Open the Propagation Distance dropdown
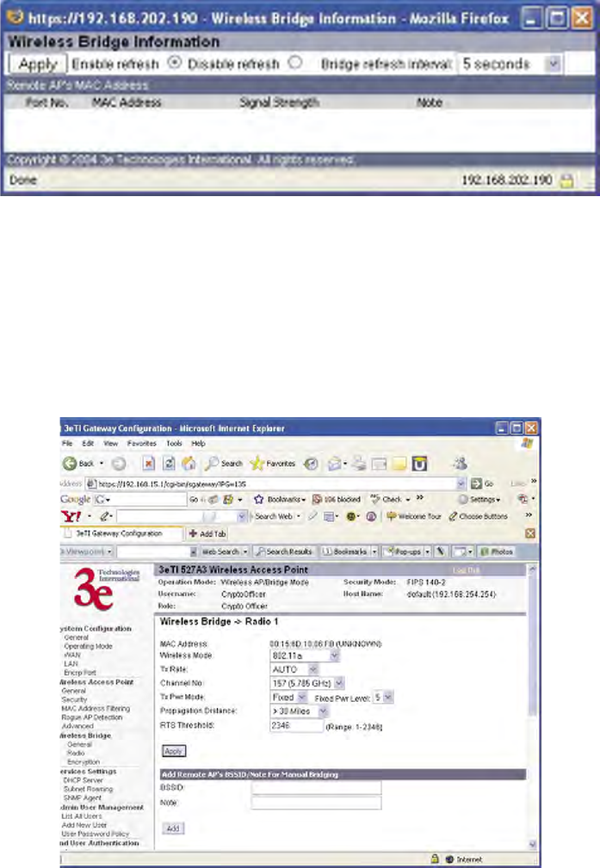This screenshot has width=600, height=868. 300,711
